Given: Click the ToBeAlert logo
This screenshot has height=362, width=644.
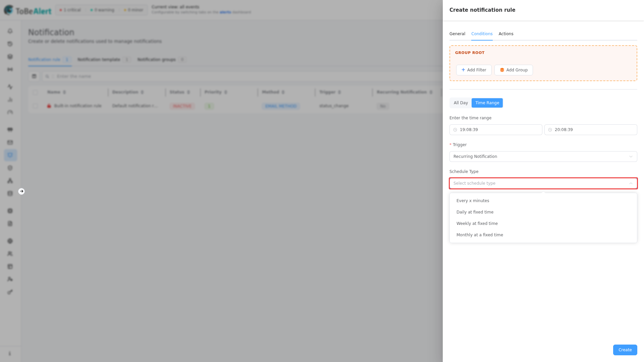Looking at the screenshot, I should pyautogui.click(x=28, y=10).
